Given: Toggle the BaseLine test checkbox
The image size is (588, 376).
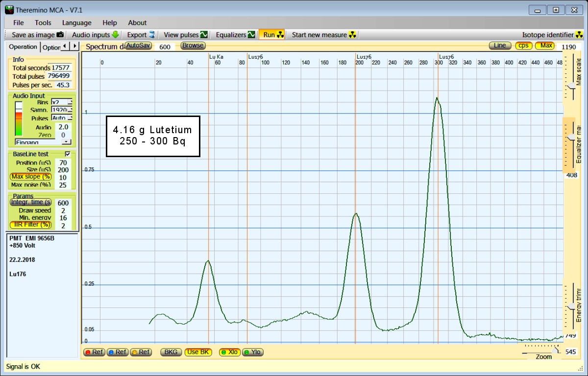Looking at the screenshot, I should coord(68,154).
